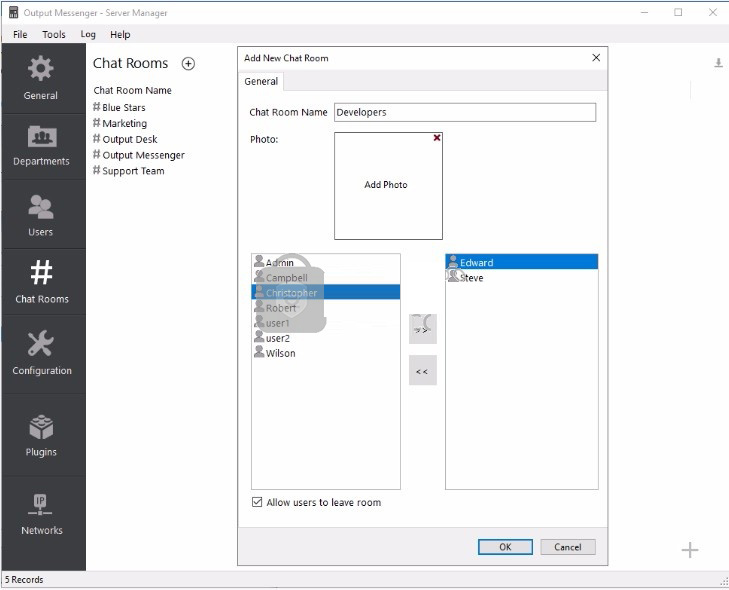
Task: Open the Tools menu
Action: (54, 34)
